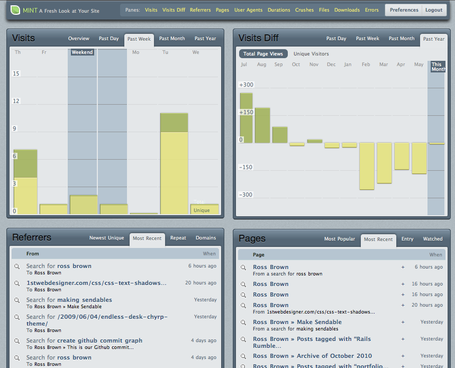Show referrer Domains tab
The width and height of the screenshot is (455, 368).
point(206,238)
